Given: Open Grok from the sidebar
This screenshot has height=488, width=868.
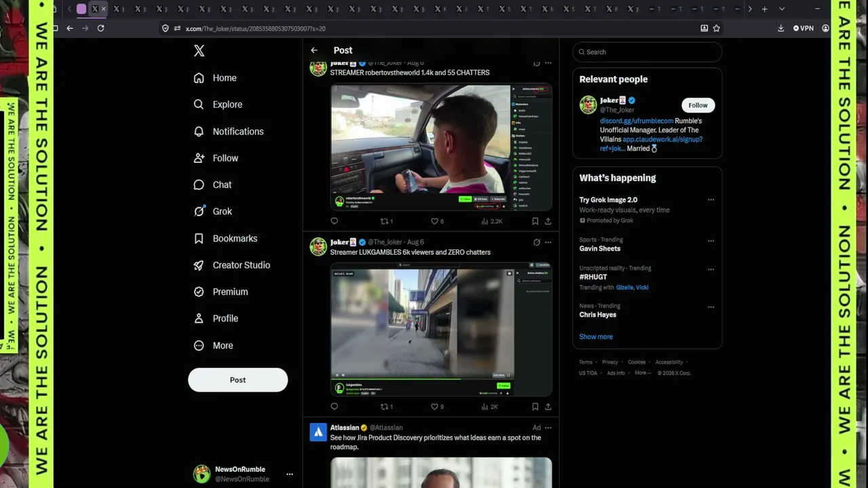Looking at the screenshot, I should point(213,211).
